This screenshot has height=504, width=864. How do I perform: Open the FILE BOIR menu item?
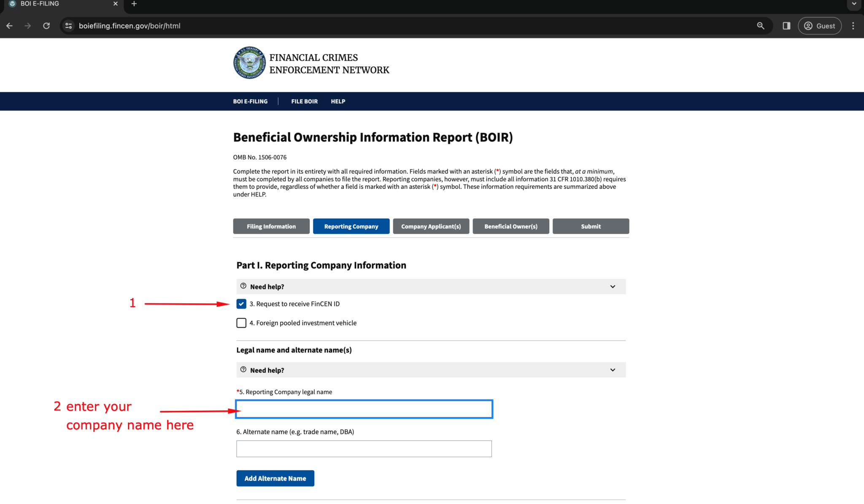click(x=304, y=101)
